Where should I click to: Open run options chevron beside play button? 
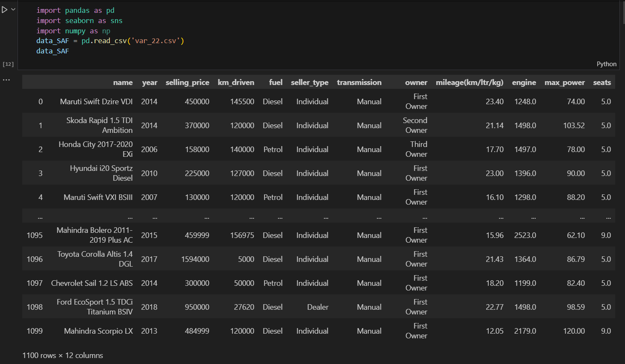pyautogui.click(x=13, y=9)
